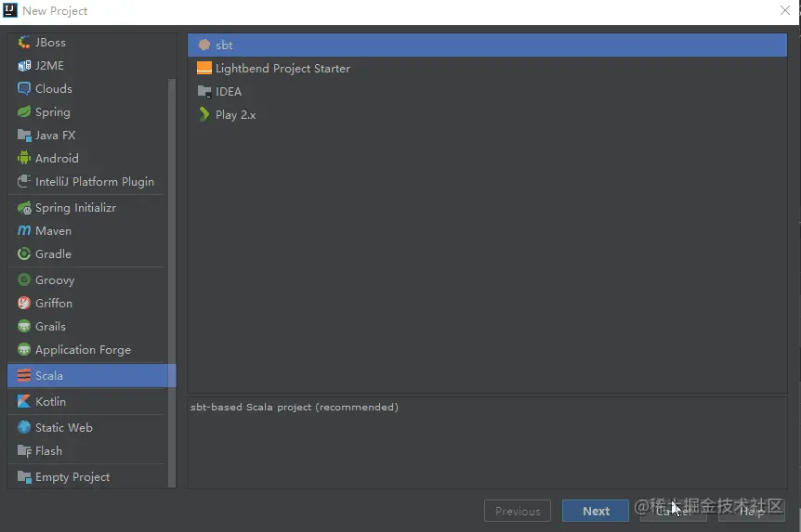
Task: Choose Play 2.x label
Action: 235,115
